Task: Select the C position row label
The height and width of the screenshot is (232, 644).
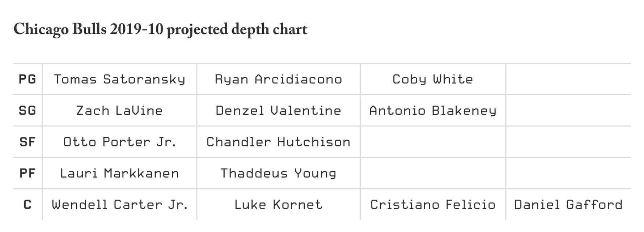Action: 27,204
